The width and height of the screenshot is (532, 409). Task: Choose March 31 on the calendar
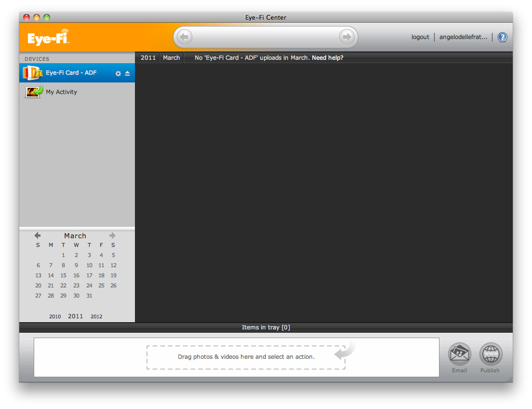tap(89, 296)
